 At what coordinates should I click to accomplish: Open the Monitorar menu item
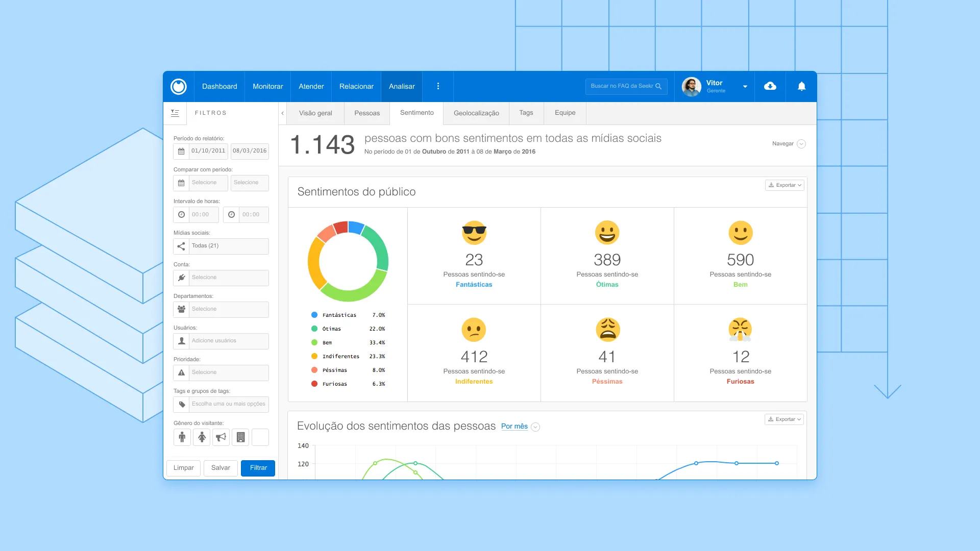pyautogui.click(x=267, y=86)
